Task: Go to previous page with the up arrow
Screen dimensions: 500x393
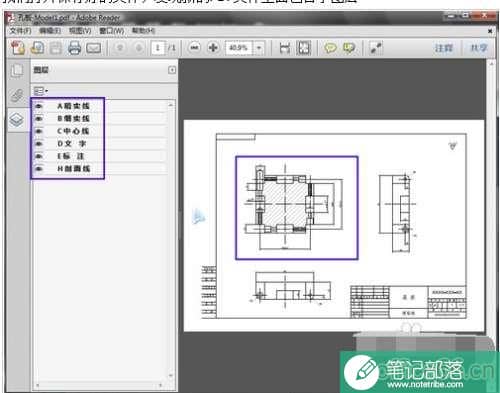Action: point(120,48)
